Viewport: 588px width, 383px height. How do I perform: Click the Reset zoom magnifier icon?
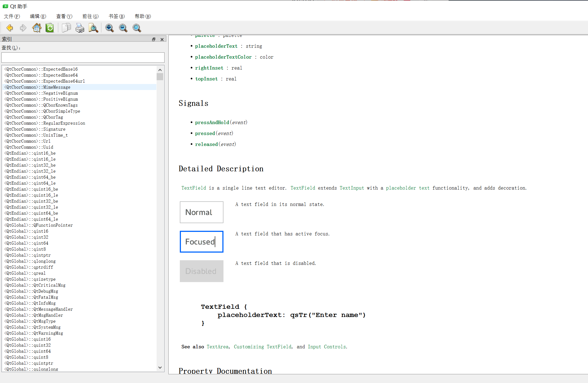137,28
